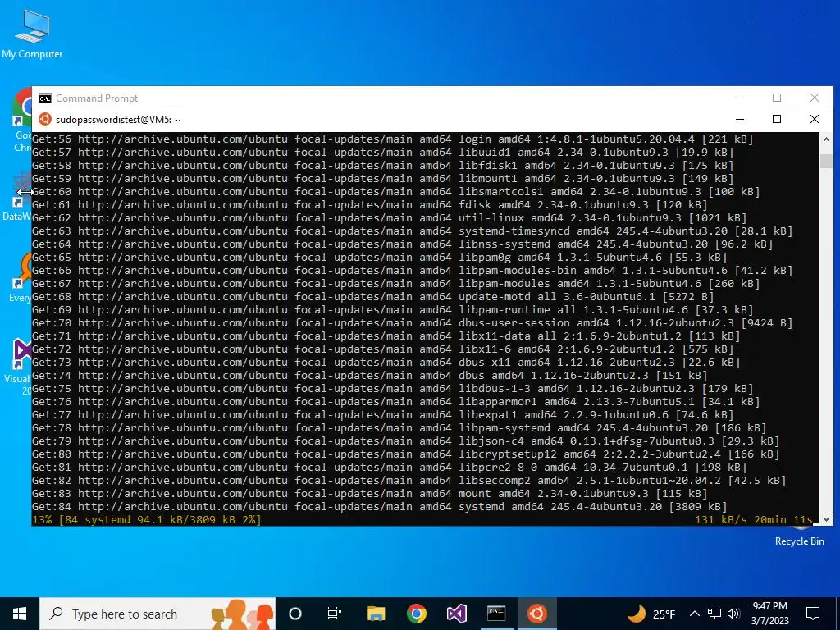Open the Windows Start menu
840x630 pixels.
(20, 614)
